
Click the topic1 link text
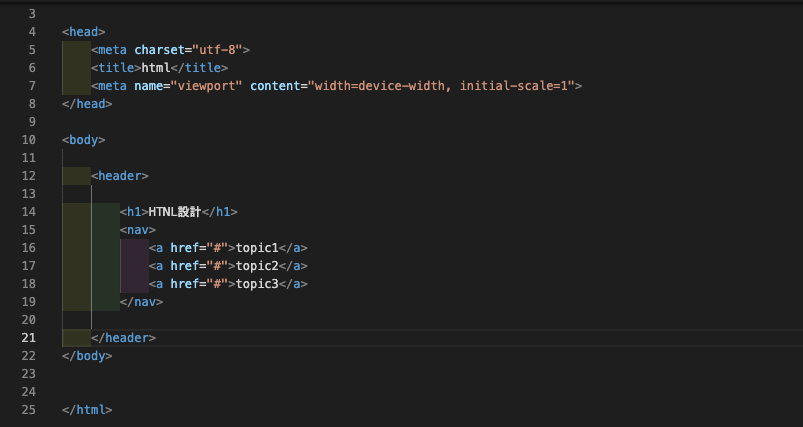(257, 248)
